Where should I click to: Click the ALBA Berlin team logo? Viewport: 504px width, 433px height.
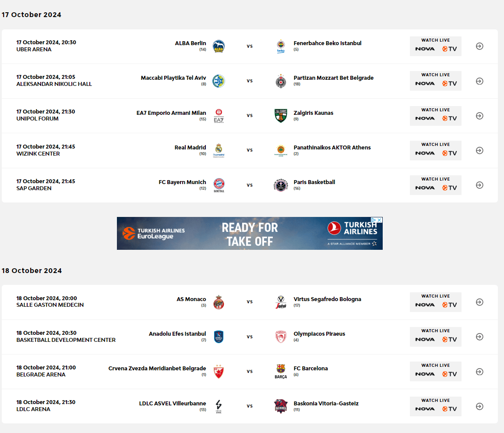tap(219, 46)
